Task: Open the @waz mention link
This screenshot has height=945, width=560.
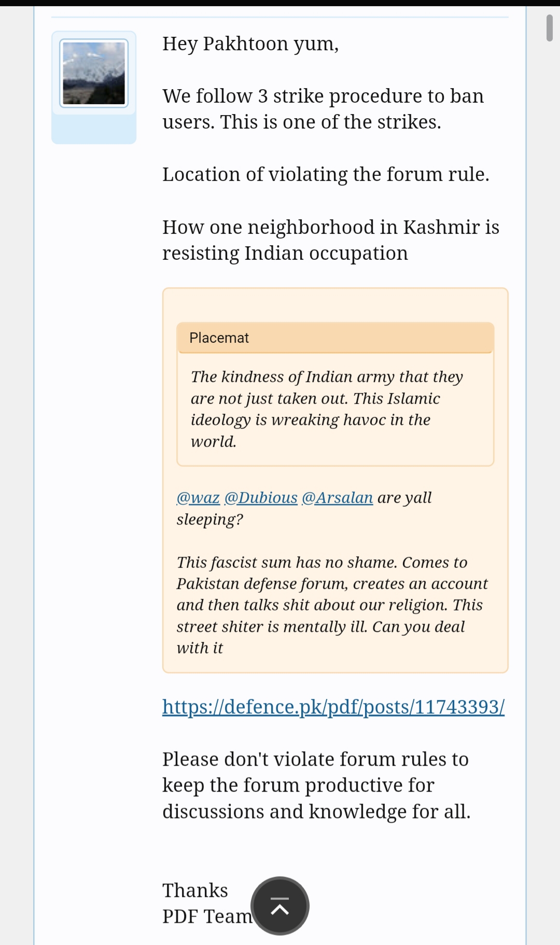Action: tap(198, 497)
